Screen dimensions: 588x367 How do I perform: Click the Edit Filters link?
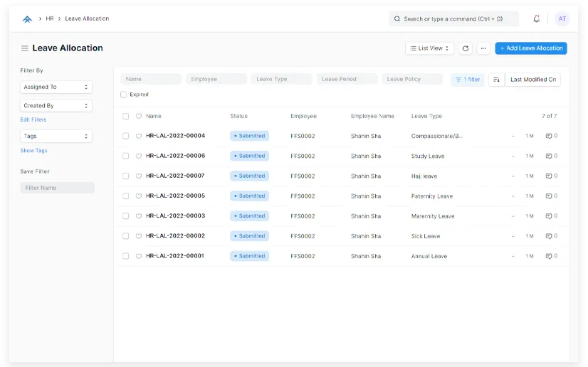tap(33, 119)
